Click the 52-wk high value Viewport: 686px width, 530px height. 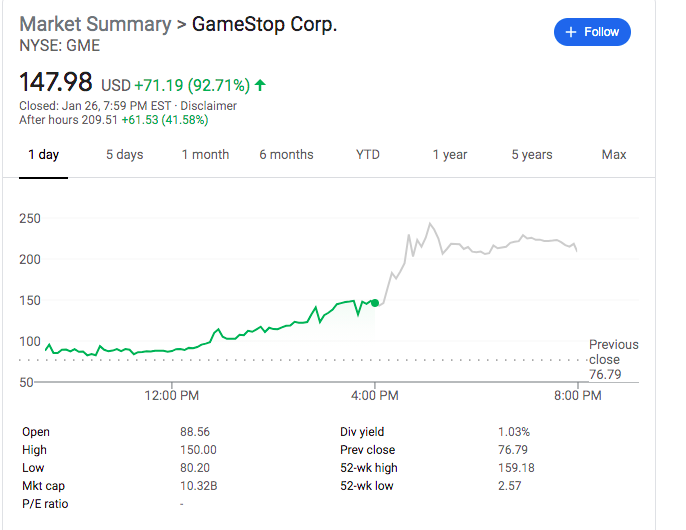pyautogui.click(x=517, y=468)
